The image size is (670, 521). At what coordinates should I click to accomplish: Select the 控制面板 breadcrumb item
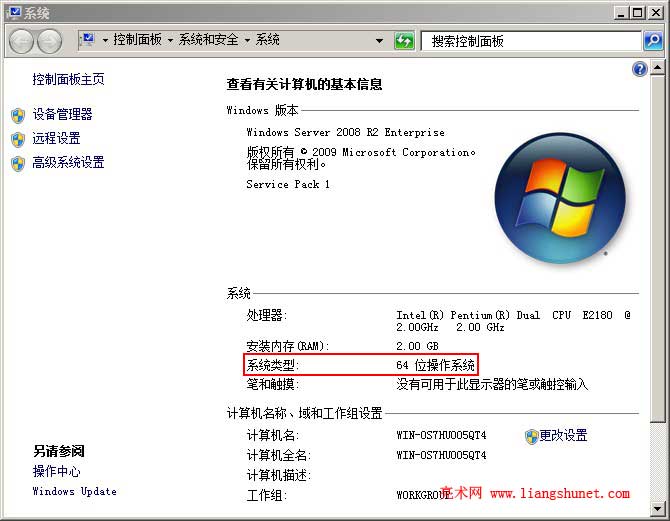tap(137, 40)
